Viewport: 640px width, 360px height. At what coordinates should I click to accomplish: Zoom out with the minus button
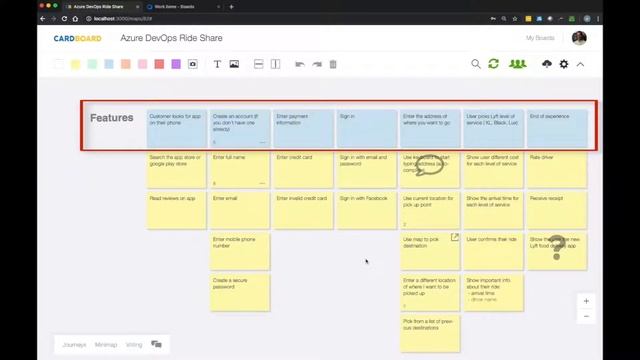tap(586, 316)
